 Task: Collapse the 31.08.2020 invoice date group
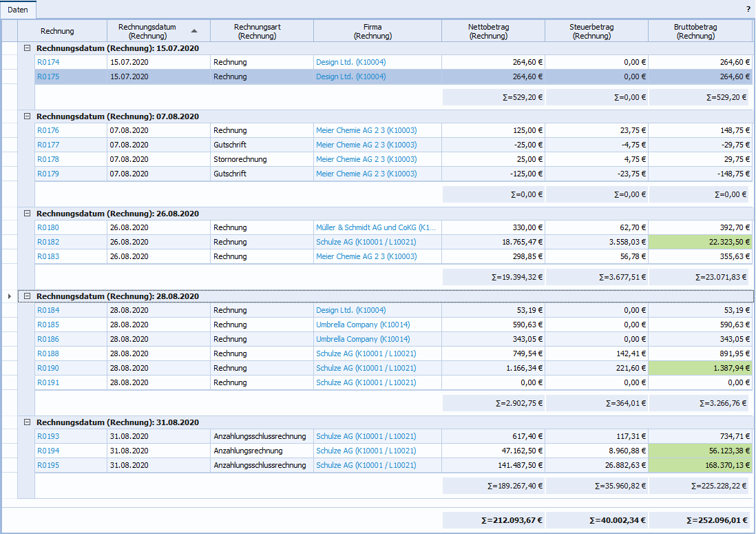pos(28,422)
